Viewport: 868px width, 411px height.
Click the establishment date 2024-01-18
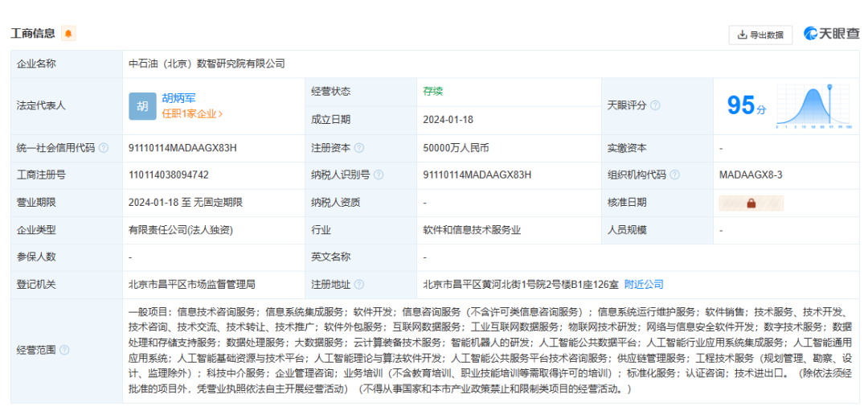pyautogui.click(x=448, y=119)
